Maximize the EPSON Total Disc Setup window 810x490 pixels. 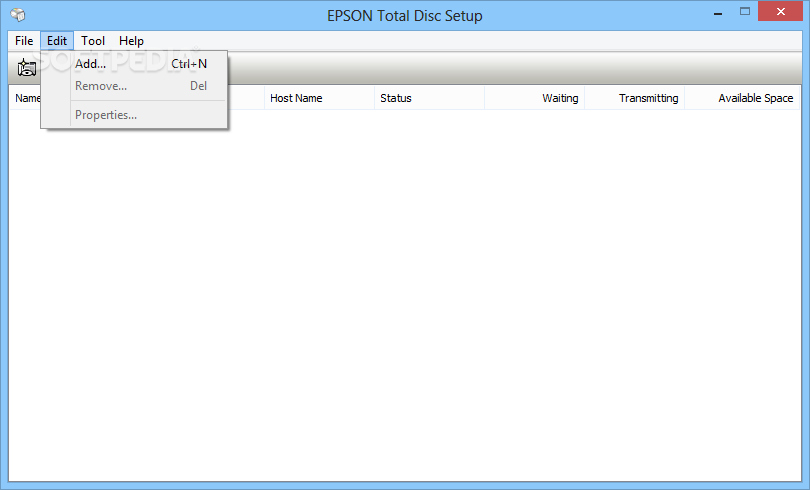744,11
